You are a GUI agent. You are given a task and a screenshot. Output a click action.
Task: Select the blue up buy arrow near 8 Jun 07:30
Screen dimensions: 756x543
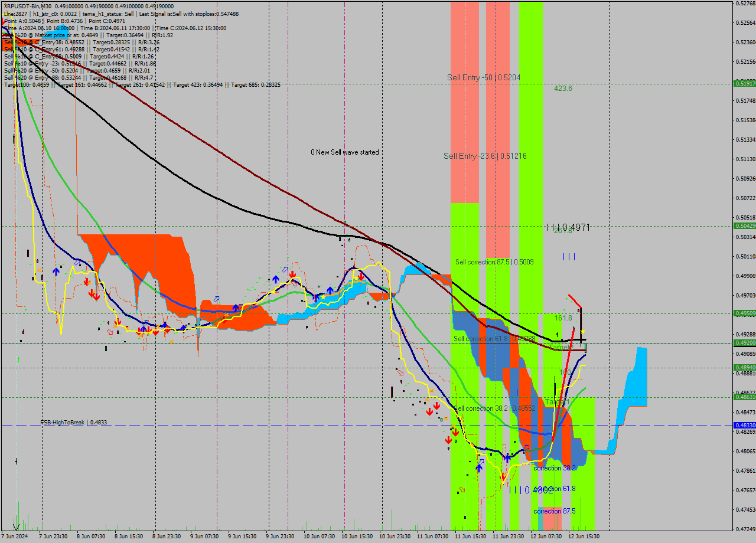coord(56,271)
